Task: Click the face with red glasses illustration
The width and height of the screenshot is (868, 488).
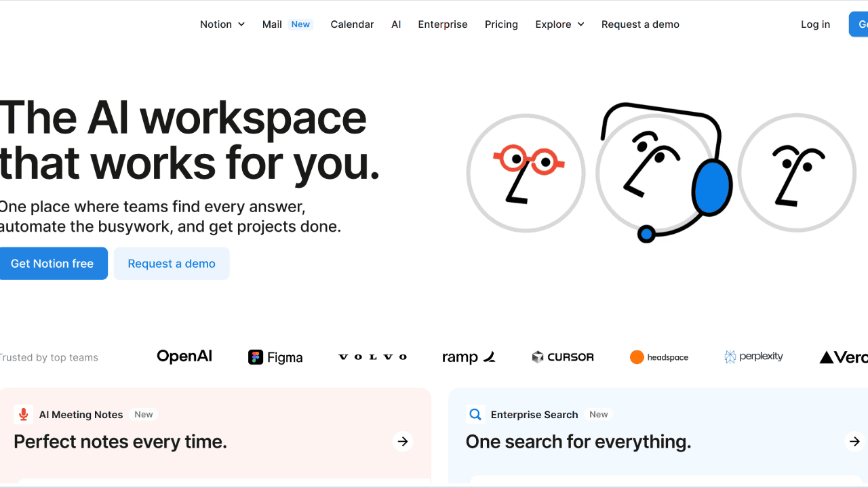Action: 526,173
